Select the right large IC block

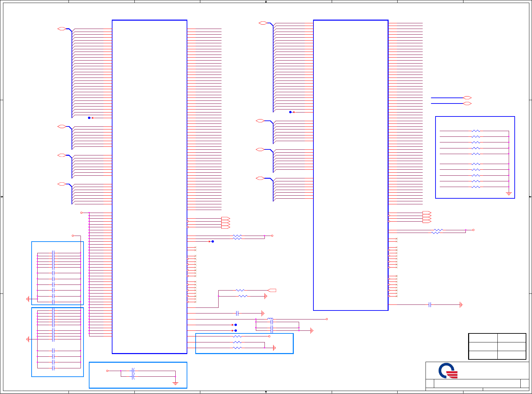351,165
